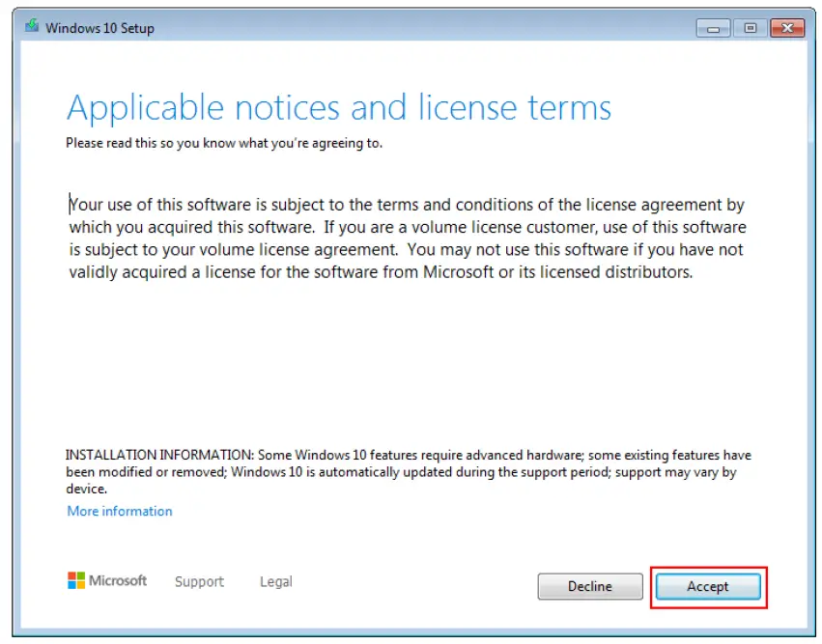822x644 pixels.
Task: Click the Applicable notices heading
Action: pos(338,107)
